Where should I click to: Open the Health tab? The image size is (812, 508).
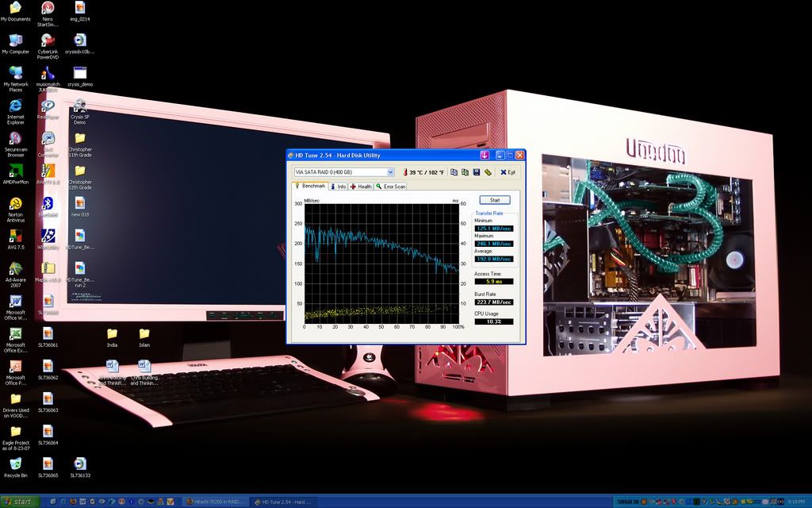(x=361, y=187)
